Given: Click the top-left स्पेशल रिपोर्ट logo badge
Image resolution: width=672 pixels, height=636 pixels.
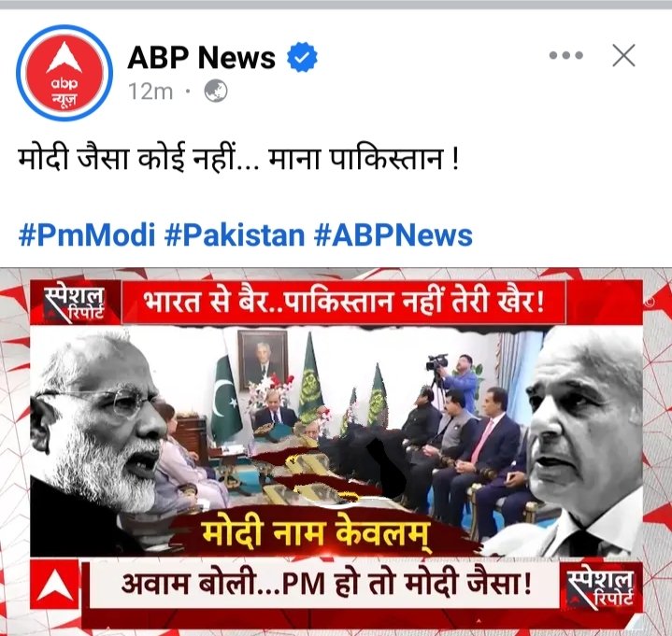Looking at the screenshot, I should coord(75,304).
